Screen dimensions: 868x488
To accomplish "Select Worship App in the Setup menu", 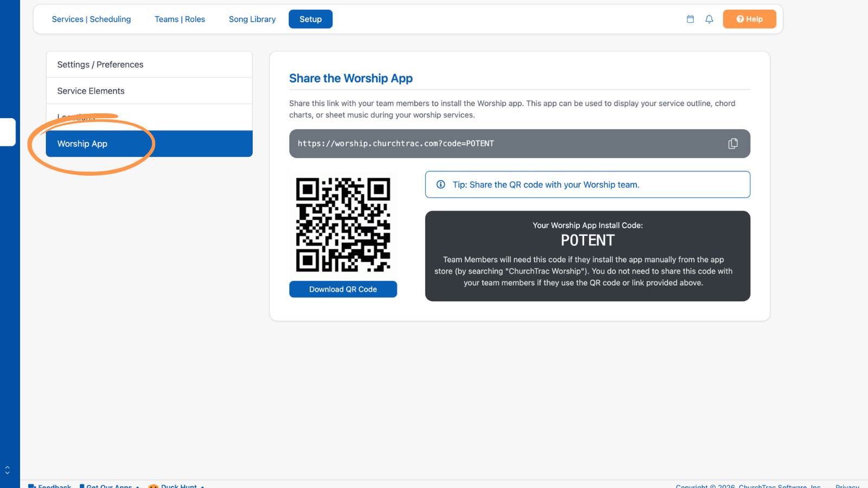I will (x=149, y=144).
